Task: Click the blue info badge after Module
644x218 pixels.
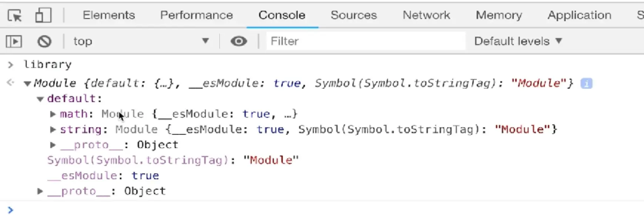Action: click(x=586, y=83)
